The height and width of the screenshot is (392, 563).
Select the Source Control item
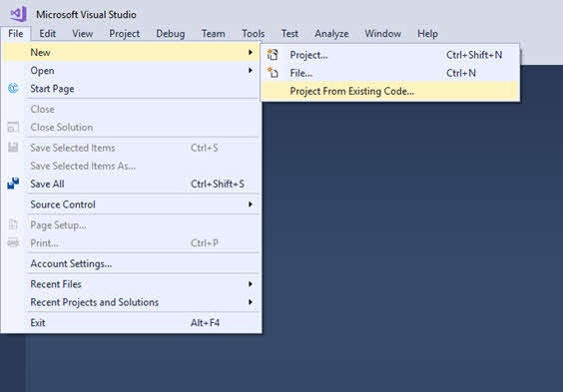[x=131, y=204]
